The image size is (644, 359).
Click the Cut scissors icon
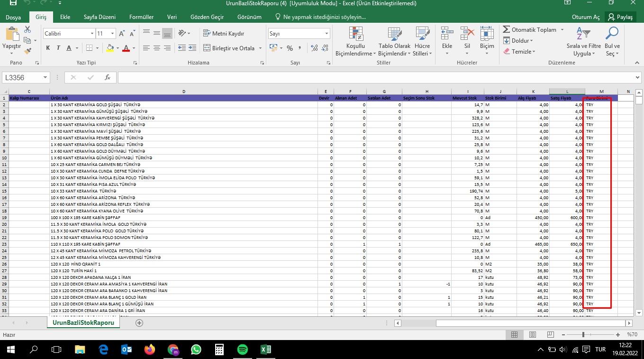click(27, 29)
